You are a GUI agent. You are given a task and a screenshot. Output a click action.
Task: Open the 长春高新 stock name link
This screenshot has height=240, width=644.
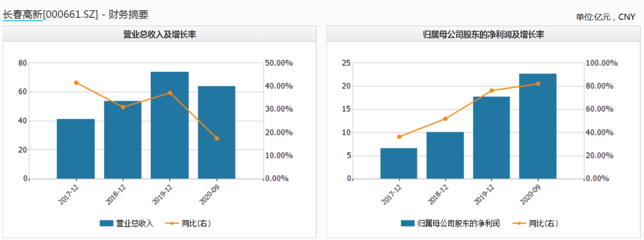(x=22, y=15)
